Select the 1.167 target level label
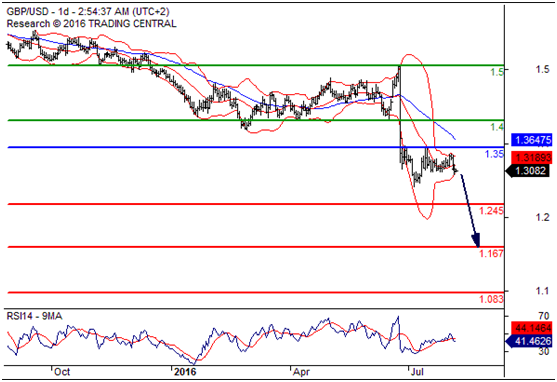557x382 pixels. pyautogui.click(x=491, y=253)
